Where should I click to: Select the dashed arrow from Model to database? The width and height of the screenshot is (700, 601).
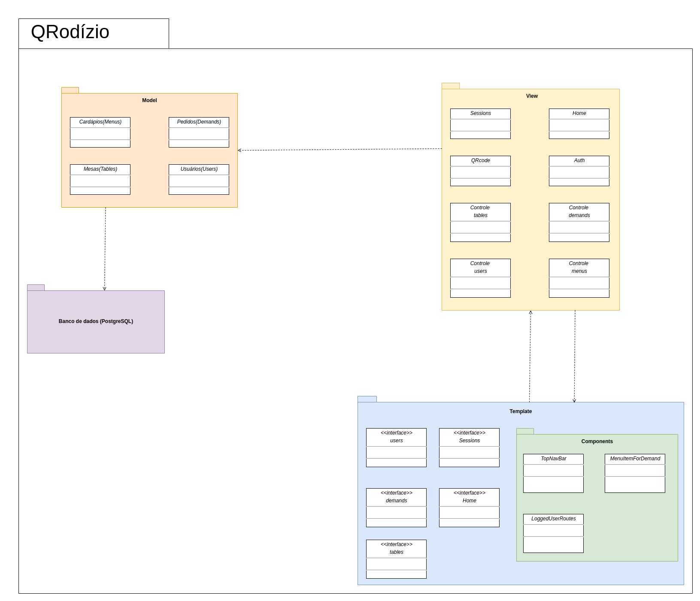[105, 249]
